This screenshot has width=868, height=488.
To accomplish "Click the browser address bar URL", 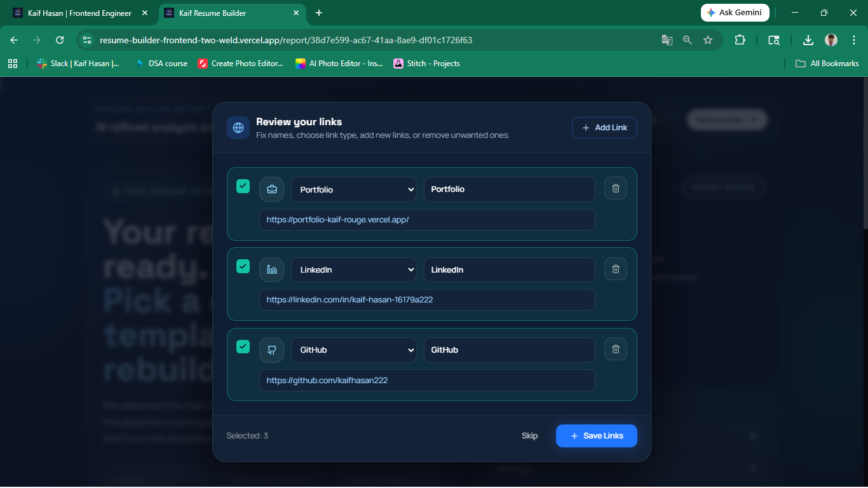I will [x=286, y=40].
